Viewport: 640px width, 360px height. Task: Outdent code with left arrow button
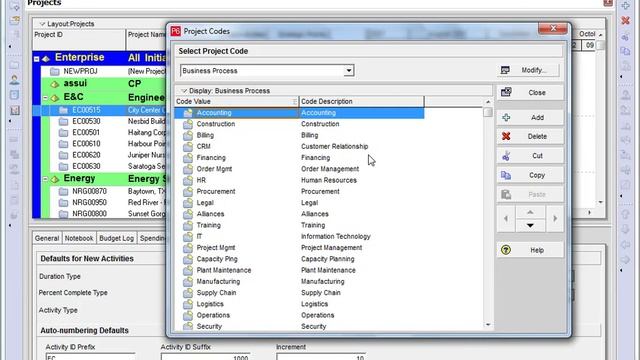pyautogui.click(x=506, y=219)
